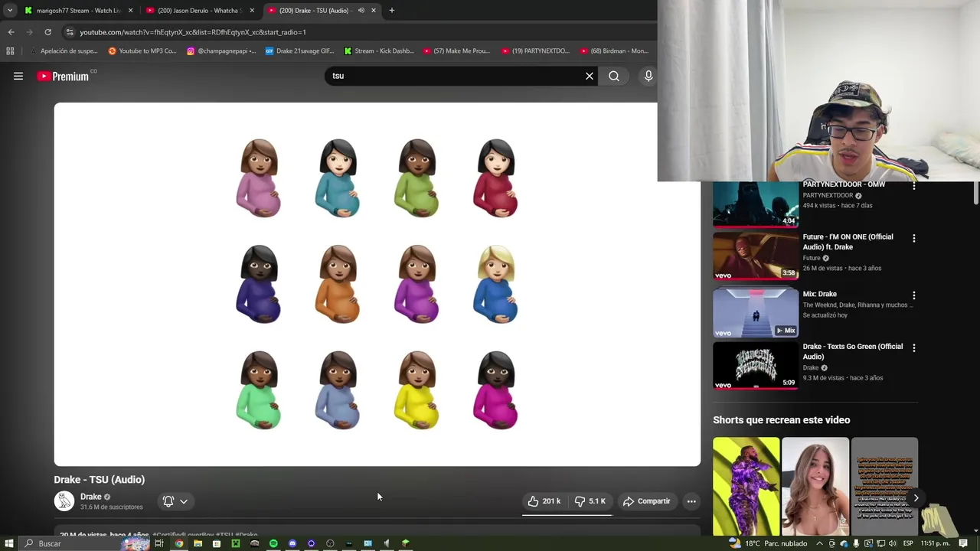Expand notification options chevron next to bell
Screen dimensions: 980x551
pos(184,501)
